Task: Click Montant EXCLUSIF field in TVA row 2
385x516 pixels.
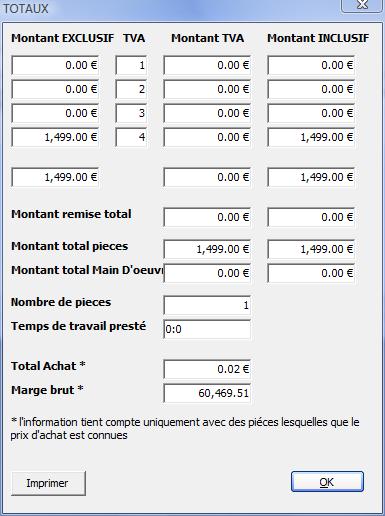Action: 55,89
